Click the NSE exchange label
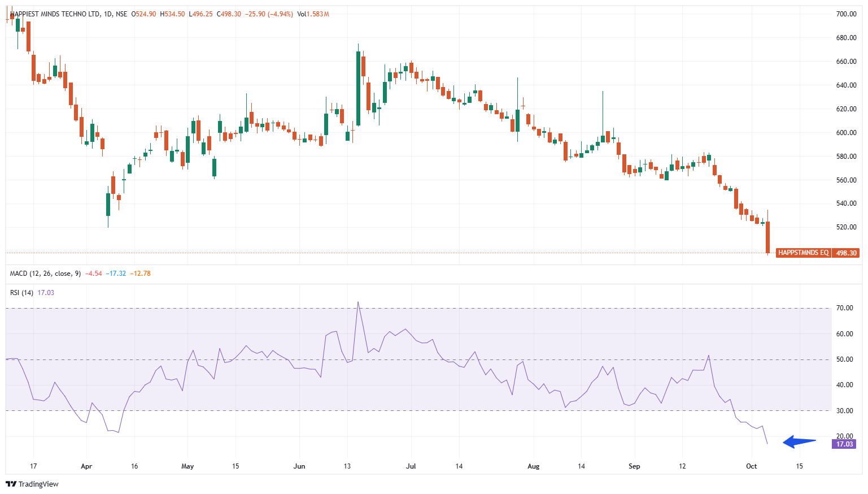This screenshot has height=494, width=868. click(x=121, y=14)
